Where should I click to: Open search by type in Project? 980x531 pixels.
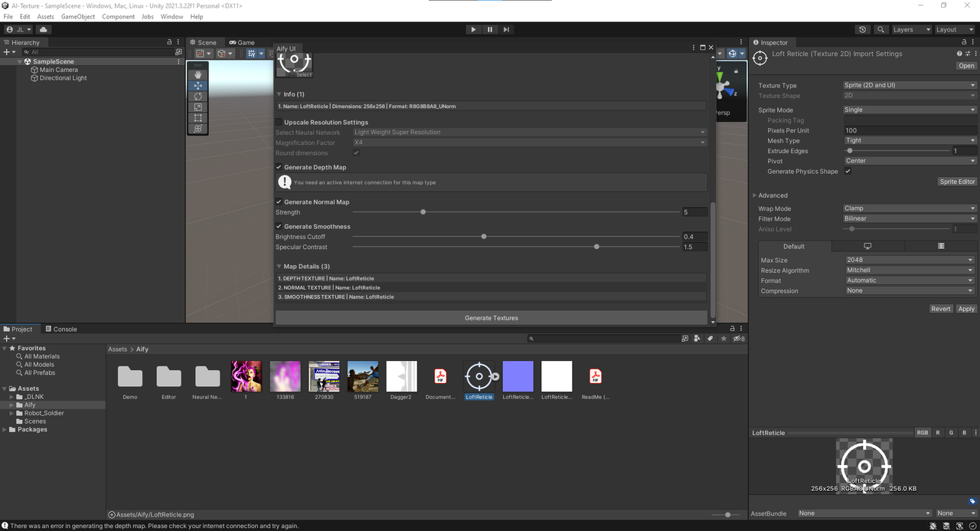697,338
